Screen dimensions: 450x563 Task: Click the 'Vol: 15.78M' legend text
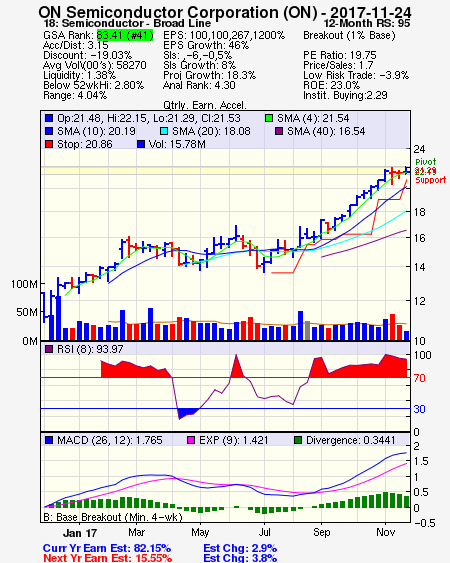click(177, 144)
